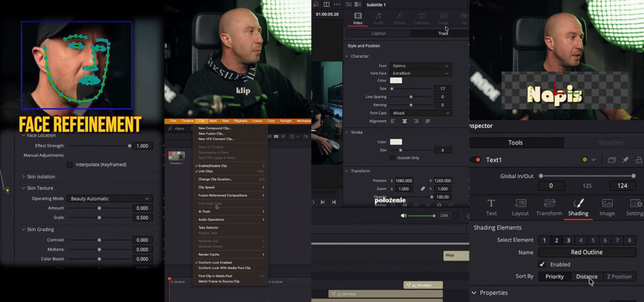Open the Shading brush tab in Fusion inspector
The width and height of the screenshot is (644, 302).
click(x=578, y=207)
